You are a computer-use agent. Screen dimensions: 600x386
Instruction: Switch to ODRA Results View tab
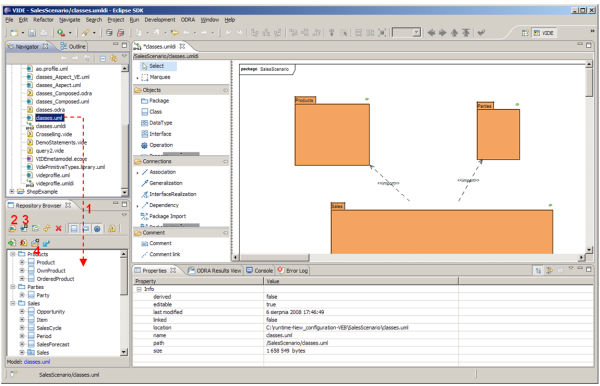point(215,270)
